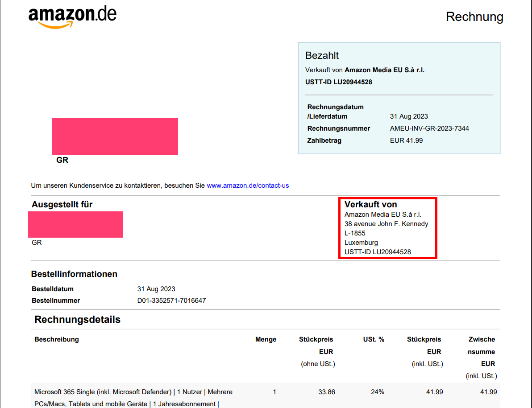Select the Bestellnummer label
The height and width of the screenshot is (408, 532).
point(56,301)
